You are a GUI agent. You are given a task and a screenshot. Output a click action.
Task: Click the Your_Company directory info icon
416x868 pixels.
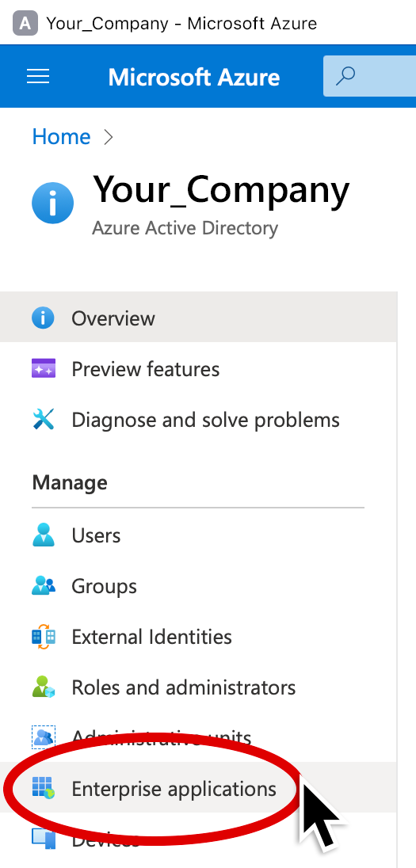(x=52, y=204)
